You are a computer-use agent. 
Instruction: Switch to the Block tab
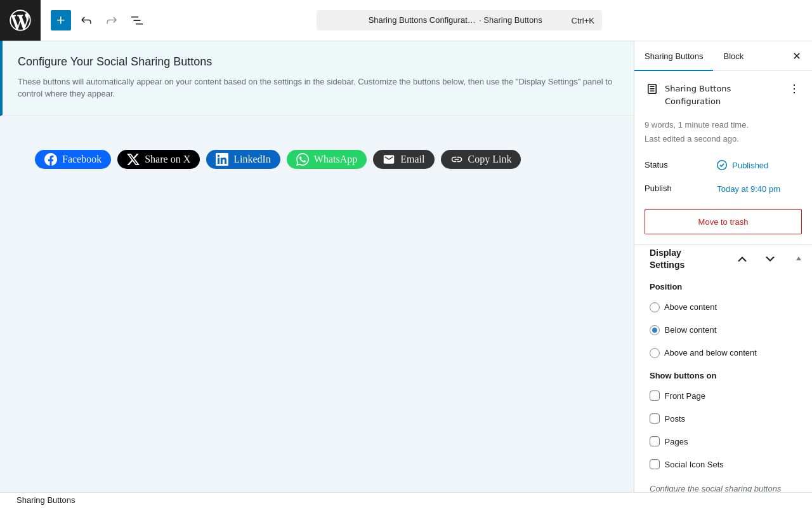point(733,56)
